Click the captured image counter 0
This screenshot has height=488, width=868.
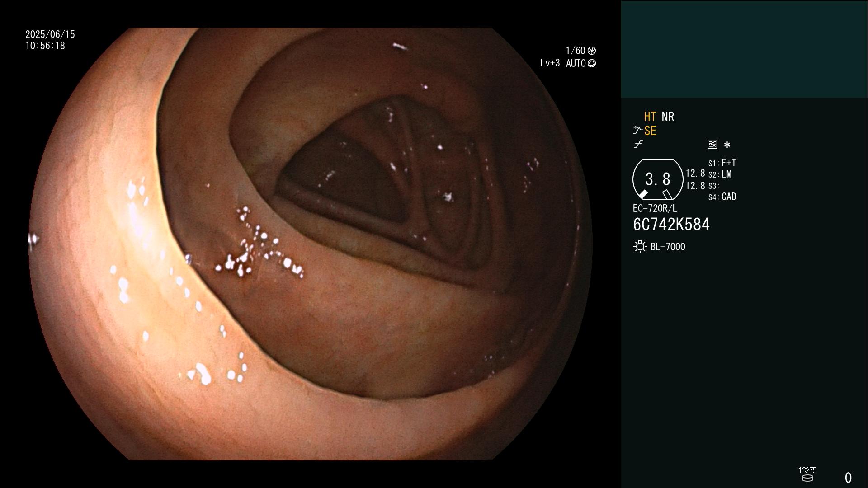[848, 478]
